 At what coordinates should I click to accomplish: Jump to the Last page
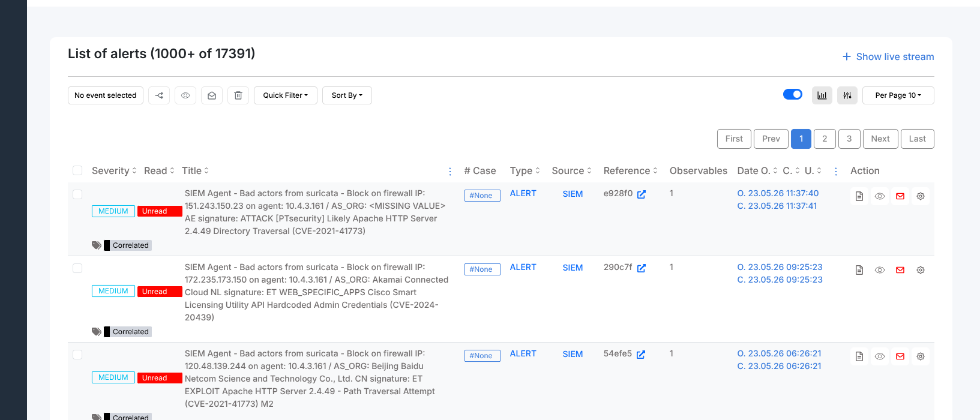[918, 139]
